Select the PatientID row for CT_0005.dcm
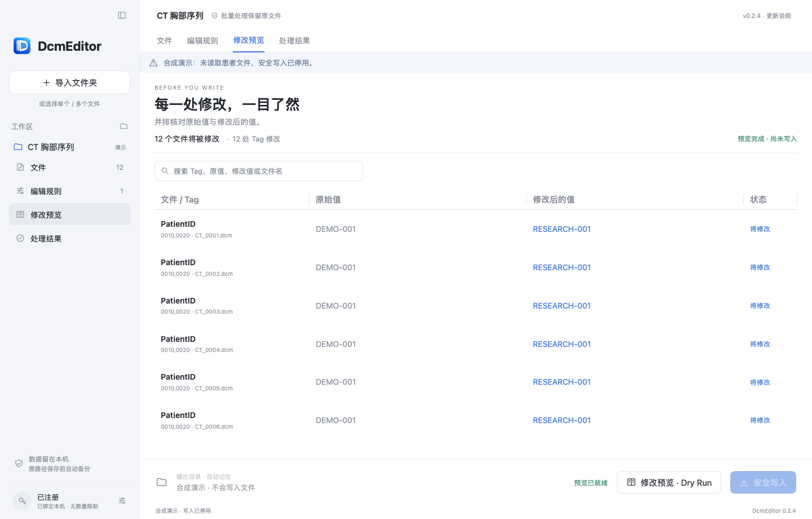 (x=476, y=382)
